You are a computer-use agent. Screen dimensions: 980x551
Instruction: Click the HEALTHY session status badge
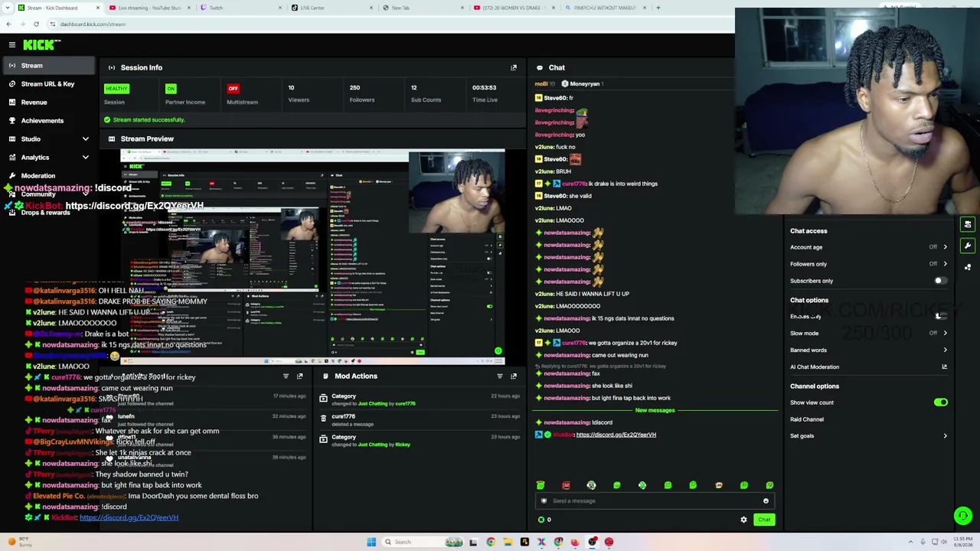click(116, 88)
